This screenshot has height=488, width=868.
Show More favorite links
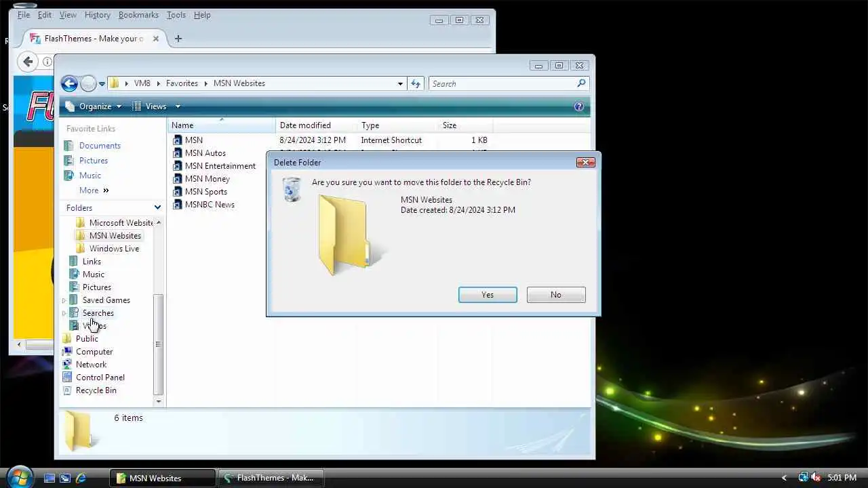click(94, 190)
